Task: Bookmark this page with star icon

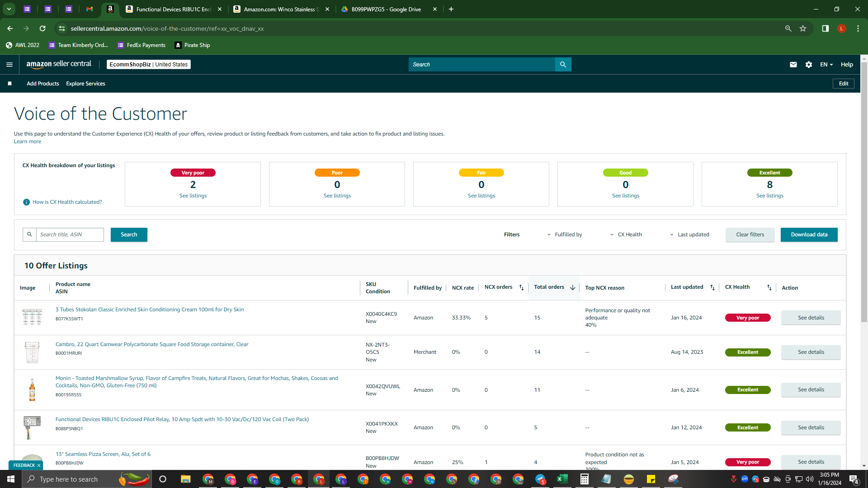Action: [x=803, y=28]
